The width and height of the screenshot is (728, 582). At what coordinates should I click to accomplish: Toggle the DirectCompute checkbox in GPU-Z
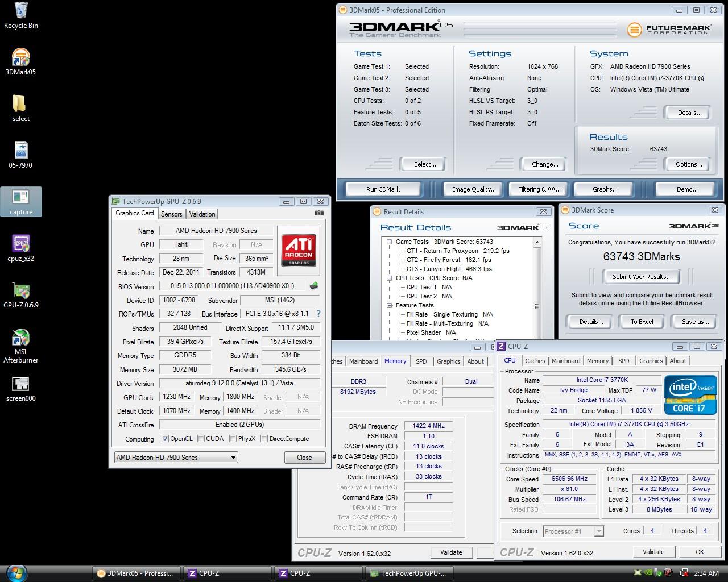click(264, 439)
